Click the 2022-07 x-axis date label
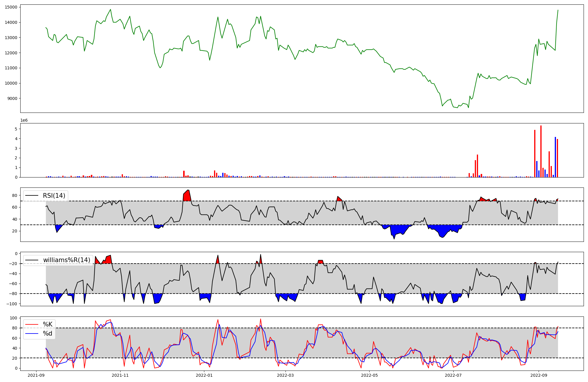 pos(453,375)
